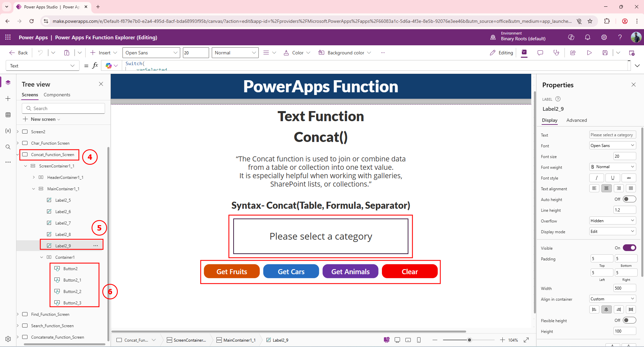
Task: Toggle underline font style
Action: coord(613,178)
